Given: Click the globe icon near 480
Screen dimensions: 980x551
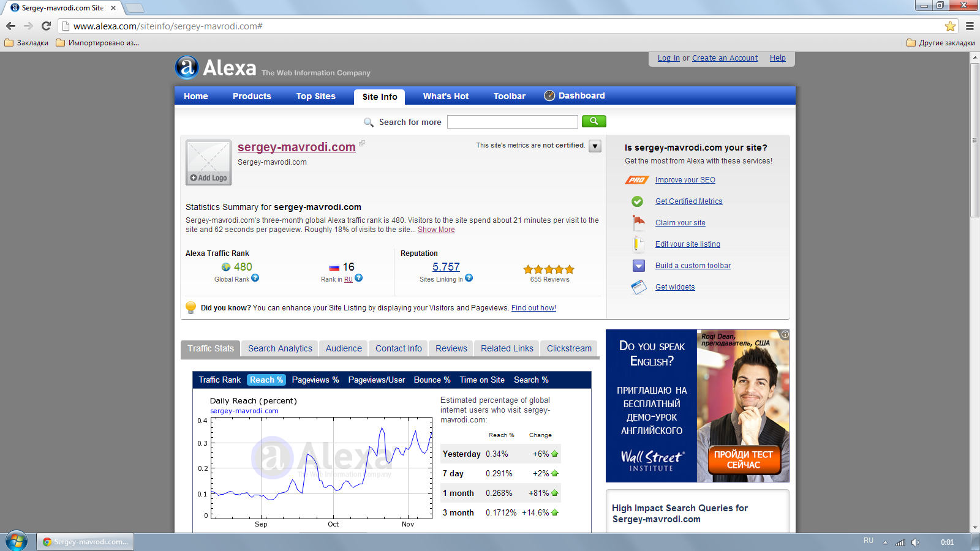Looking at the screenshot, I should [x=226, y=267].
